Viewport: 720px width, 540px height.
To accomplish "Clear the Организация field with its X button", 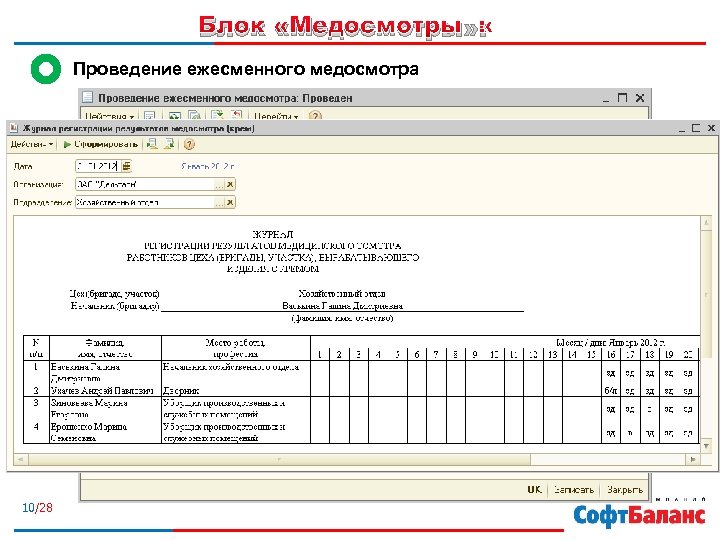I will [x=230, y=184].
